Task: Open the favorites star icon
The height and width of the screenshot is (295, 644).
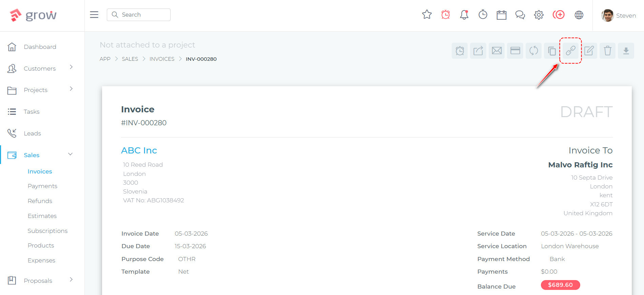Action: (427, 15)
